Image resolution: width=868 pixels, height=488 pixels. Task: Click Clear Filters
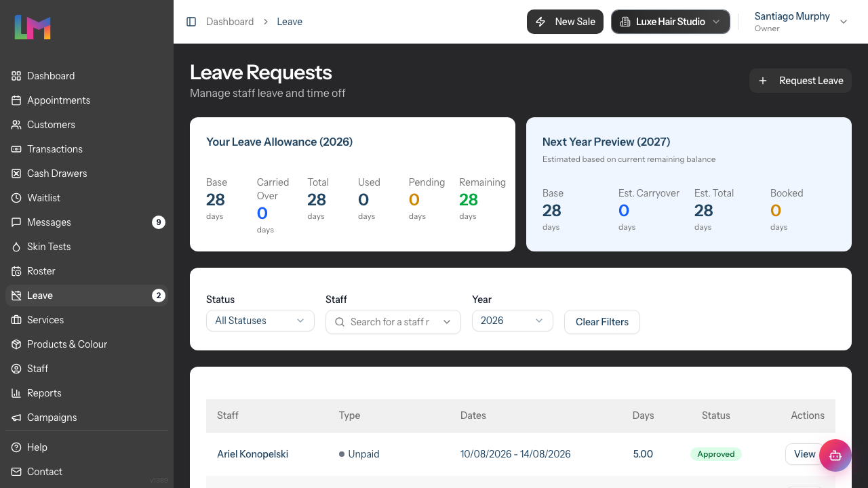click(x=602, y=322)
